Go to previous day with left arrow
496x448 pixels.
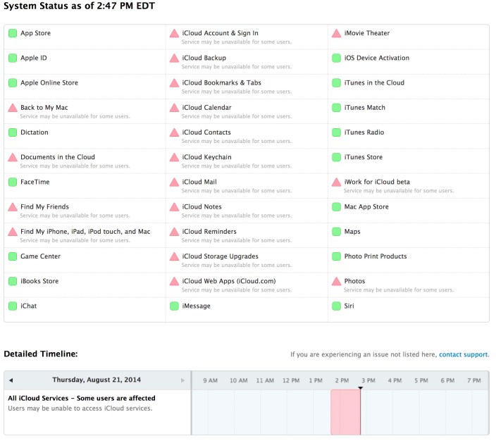pos(11,380)
